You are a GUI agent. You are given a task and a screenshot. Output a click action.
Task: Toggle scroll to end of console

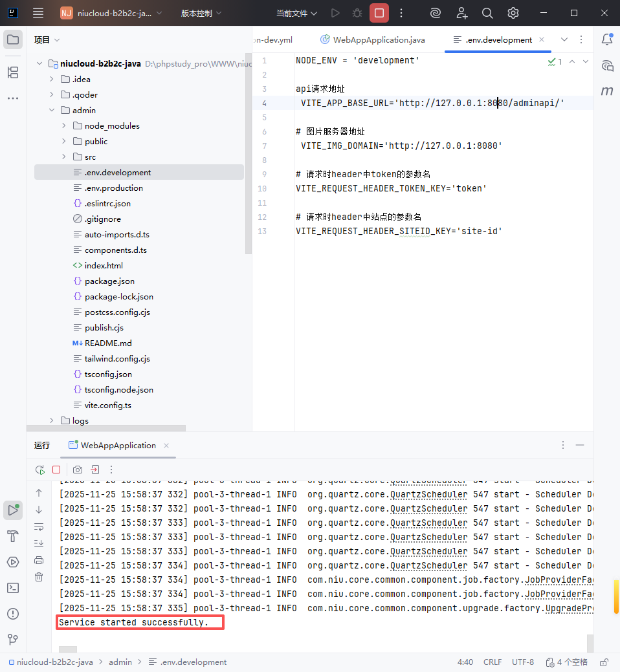(x=39, y=543)
